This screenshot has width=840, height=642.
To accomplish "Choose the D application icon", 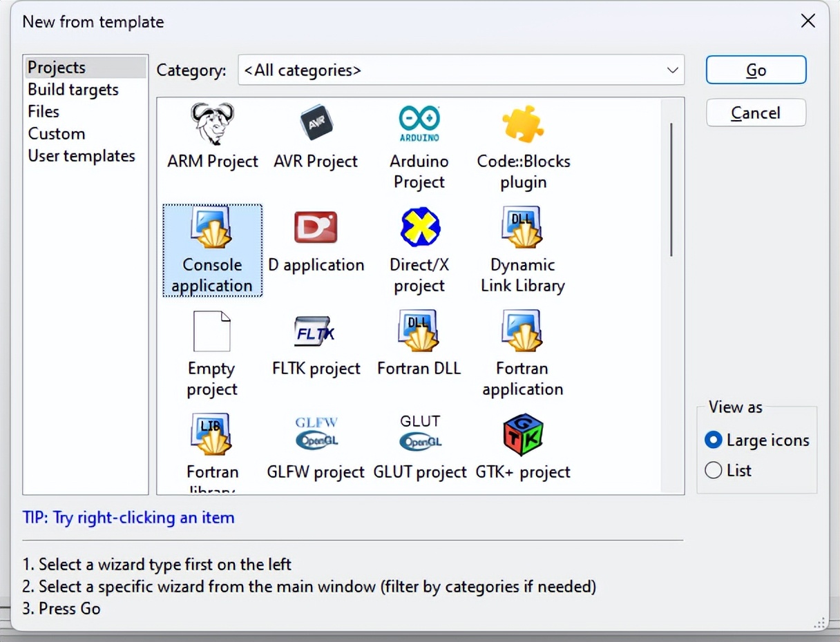I will tap(316, 228).
